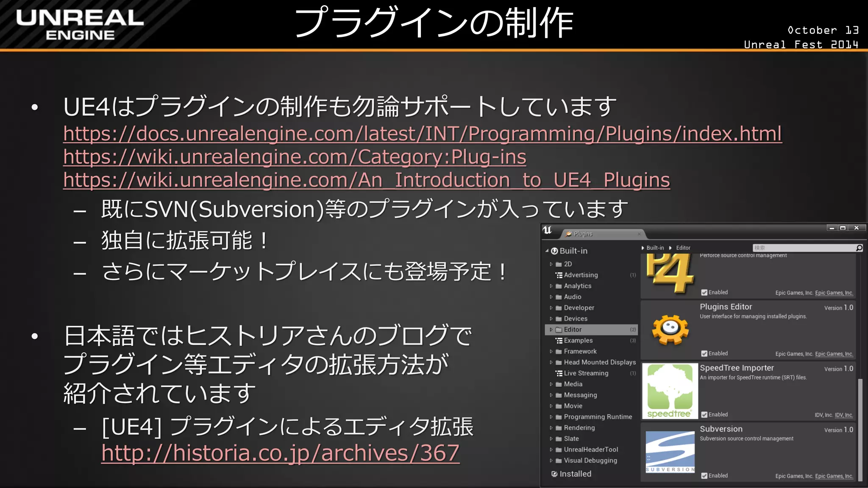Select the Movie category
The height and width of the screenshot is (488, 868).
pyautogui.click(x=591, y=406)
